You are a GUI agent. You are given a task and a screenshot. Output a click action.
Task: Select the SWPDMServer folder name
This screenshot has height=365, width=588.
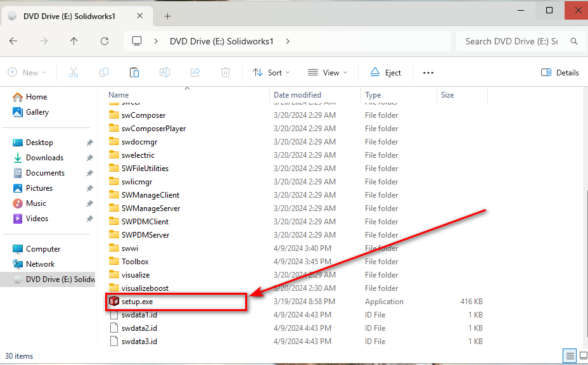tap(146, 235)
